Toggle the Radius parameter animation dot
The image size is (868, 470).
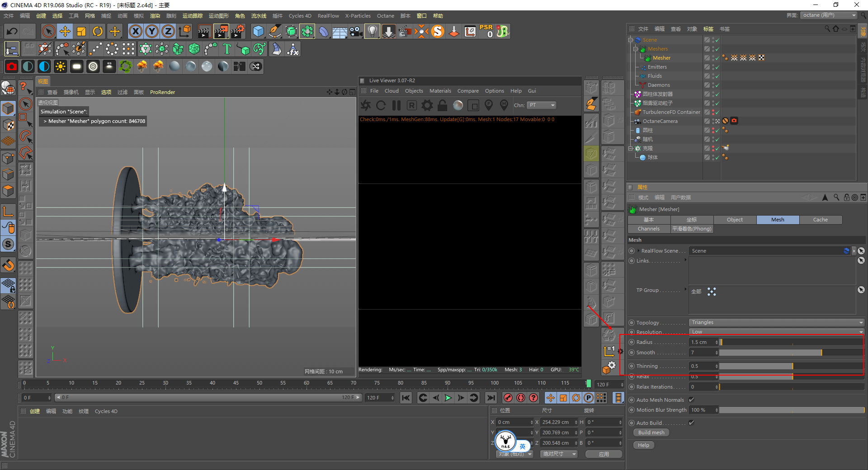click(632, 342)
